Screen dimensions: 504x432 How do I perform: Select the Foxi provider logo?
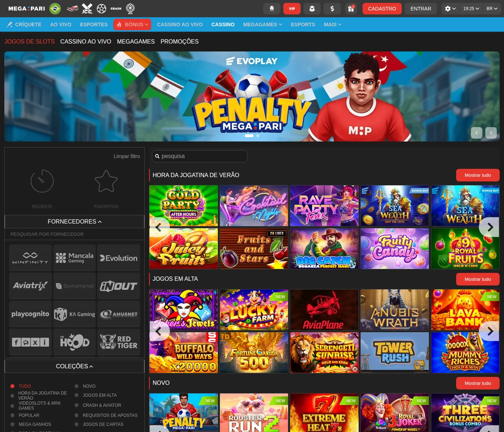coord(30,342)
